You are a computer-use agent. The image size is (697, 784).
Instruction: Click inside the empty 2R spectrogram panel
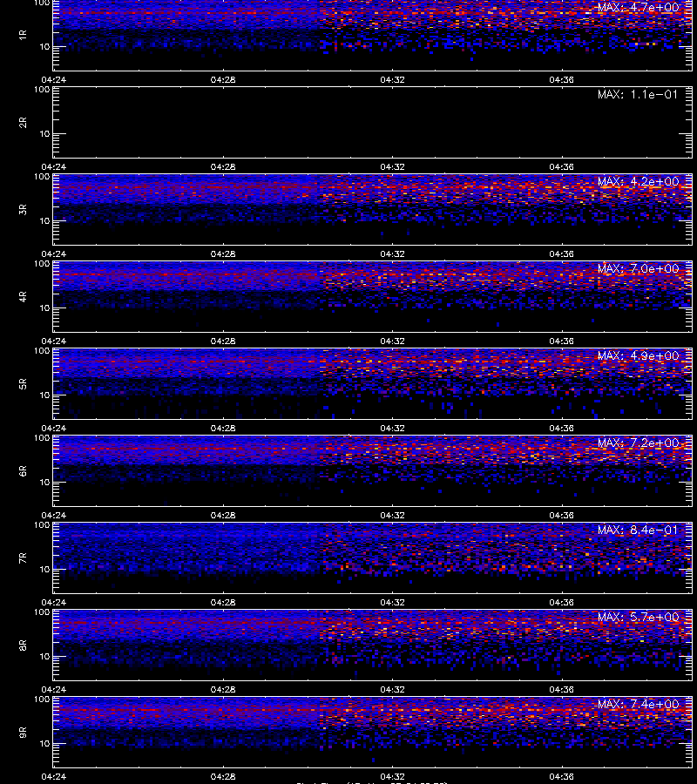(373, 122)
